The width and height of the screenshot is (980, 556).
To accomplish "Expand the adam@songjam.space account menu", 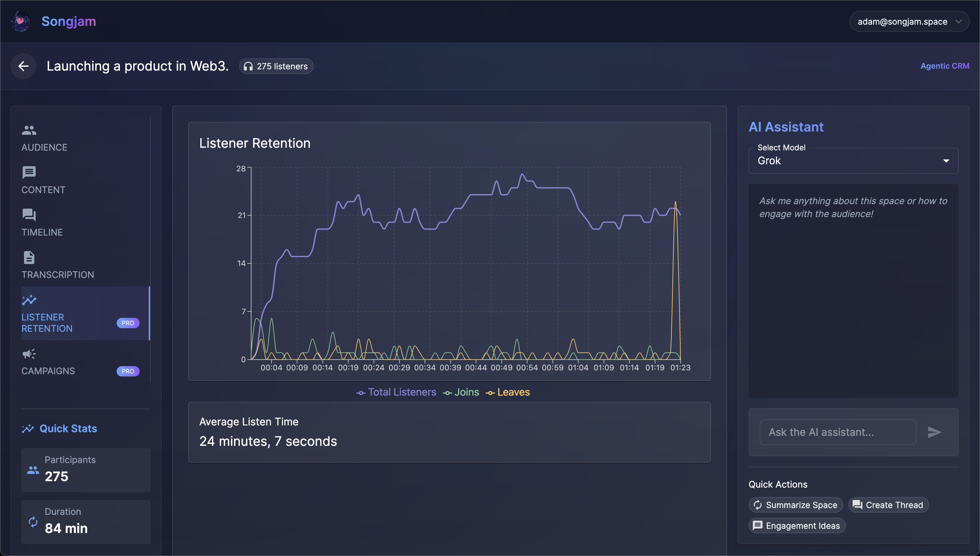I will click(909, 21).
